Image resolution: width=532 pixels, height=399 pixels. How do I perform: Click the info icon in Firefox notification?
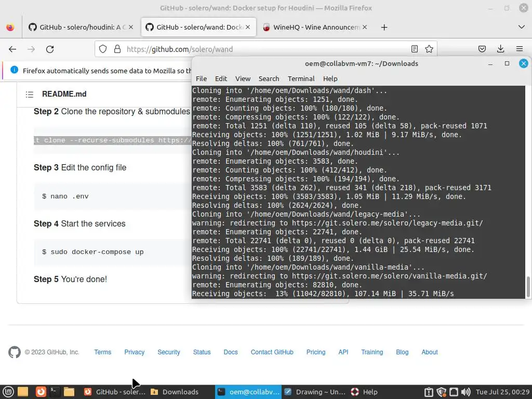pos(14,70)
